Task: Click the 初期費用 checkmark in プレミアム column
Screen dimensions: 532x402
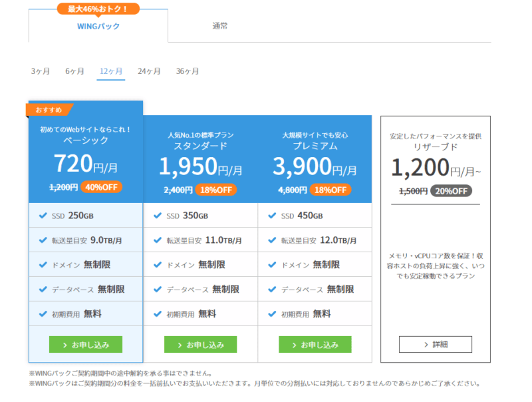Action: click(x=272, y=313)
